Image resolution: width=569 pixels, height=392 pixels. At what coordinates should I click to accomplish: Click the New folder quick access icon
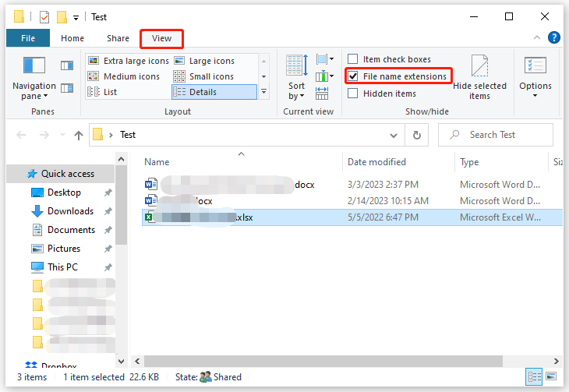[x=62, y=16]
